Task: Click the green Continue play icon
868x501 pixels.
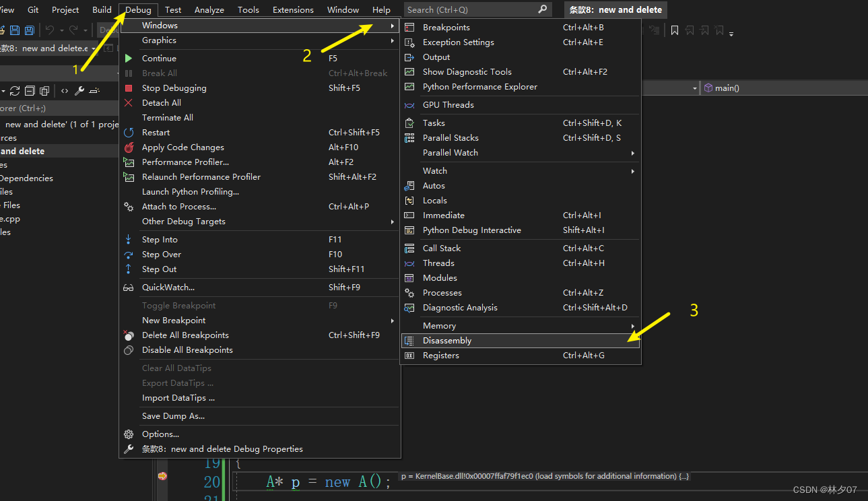Action: [129, 59]
